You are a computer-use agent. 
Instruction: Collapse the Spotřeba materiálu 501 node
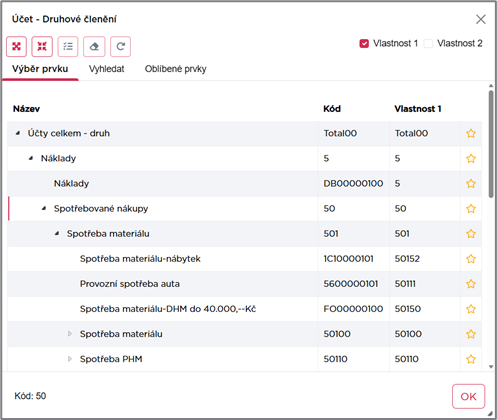[x=57, y=234]
